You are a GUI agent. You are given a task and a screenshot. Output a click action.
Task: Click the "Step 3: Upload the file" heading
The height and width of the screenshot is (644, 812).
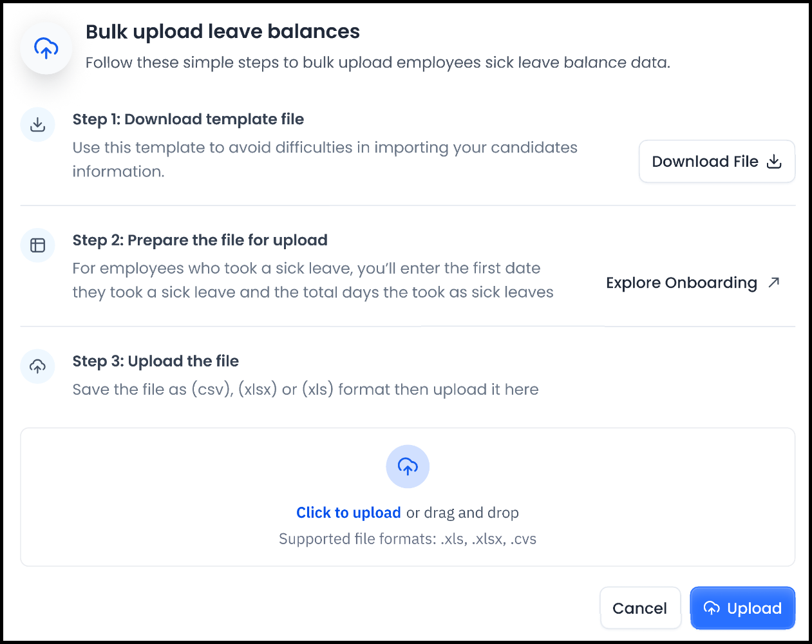[x=155, y=361]
